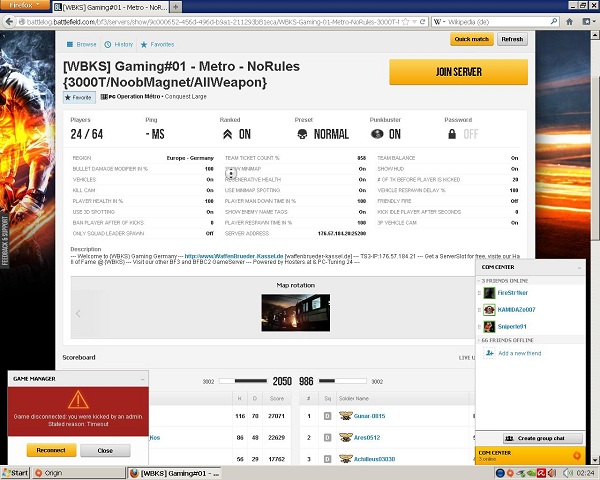The image size is (600, 480).
Task: Click the volume icon in system tray
Action: point(569,473)
